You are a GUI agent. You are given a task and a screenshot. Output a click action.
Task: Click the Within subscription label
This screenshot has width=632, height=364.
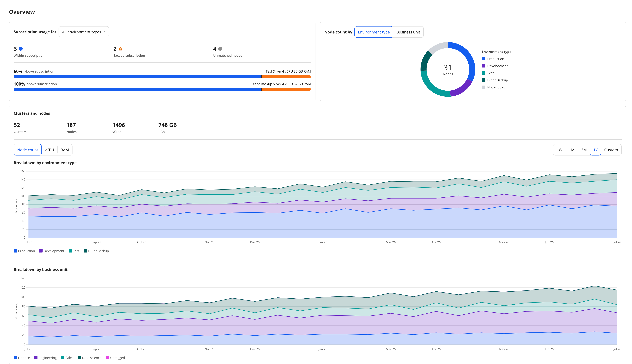click(29, 55)
